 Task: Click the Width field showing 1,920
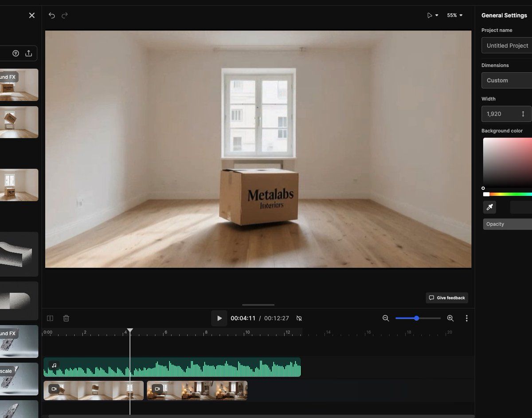pos(506,114)
